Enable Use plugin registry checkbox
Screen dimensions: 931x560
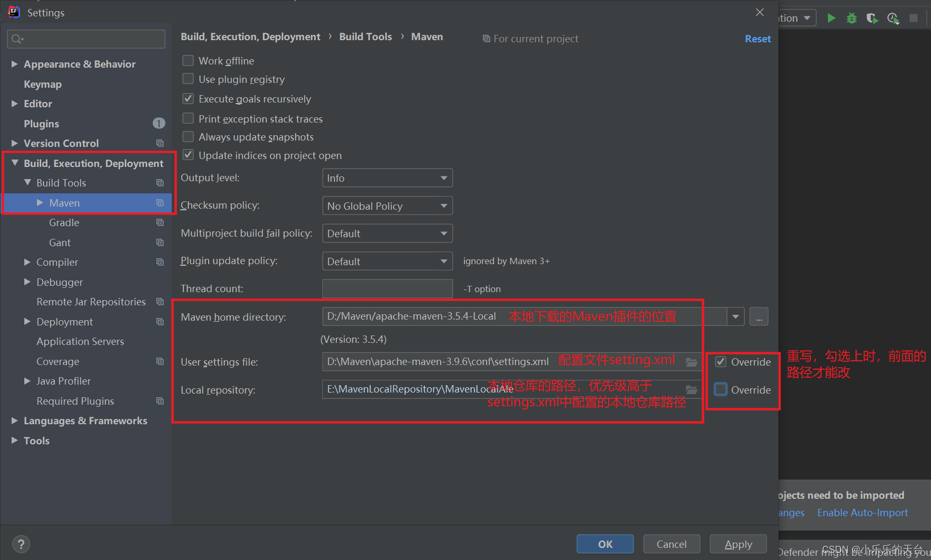(x=188, y=79)
